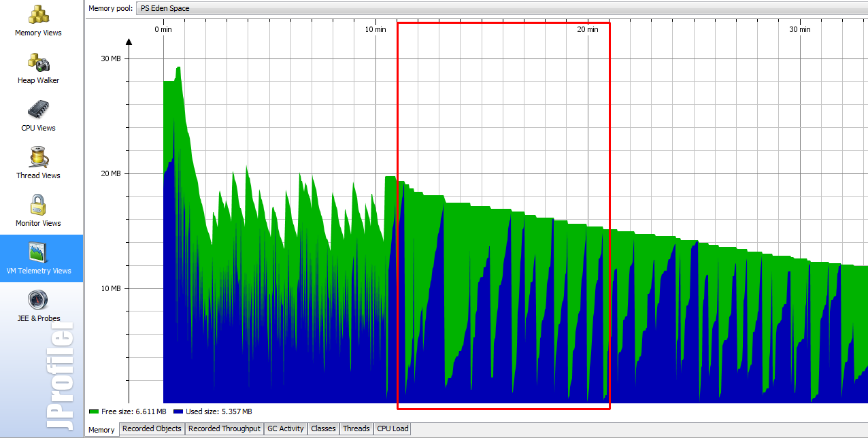This screenshot has width=868, height=438.
Task: Switch to the Memory tab
Action: click(x=101, y=430)
